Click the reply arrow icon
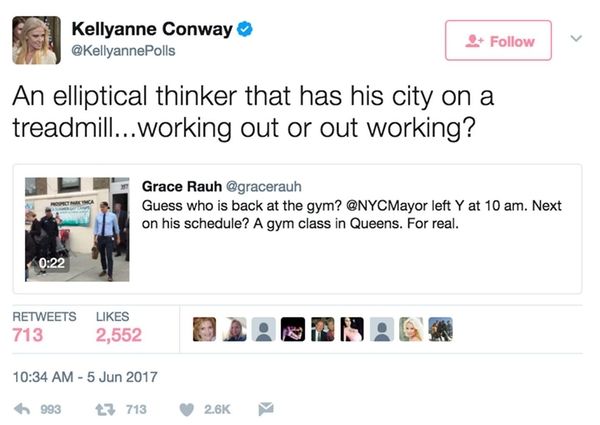This screenshot has height=425, width=600. (x=22, y=409)
